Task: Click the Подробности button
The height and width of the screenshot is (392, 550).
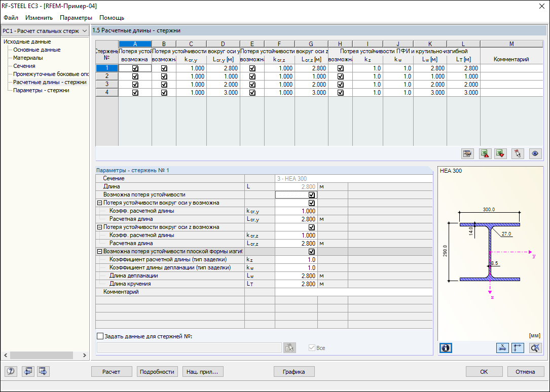Action: tap(157, 372)
